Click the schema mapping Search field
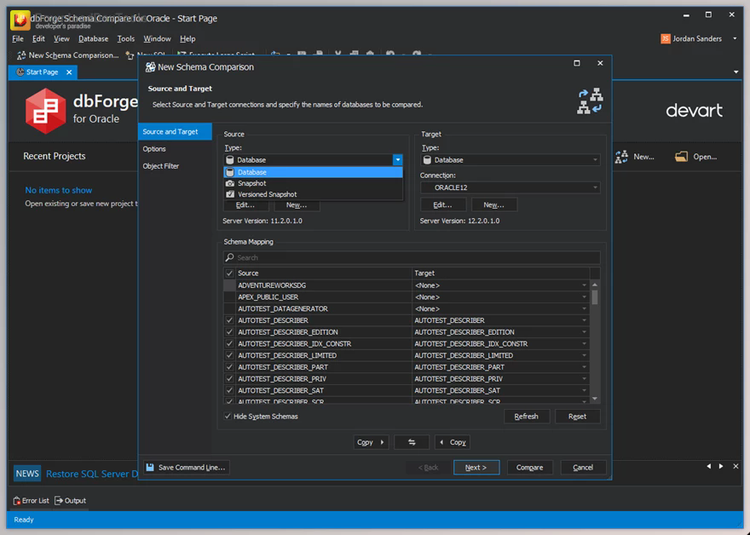The width and height of the screenshot is (750, 535). 412,257
